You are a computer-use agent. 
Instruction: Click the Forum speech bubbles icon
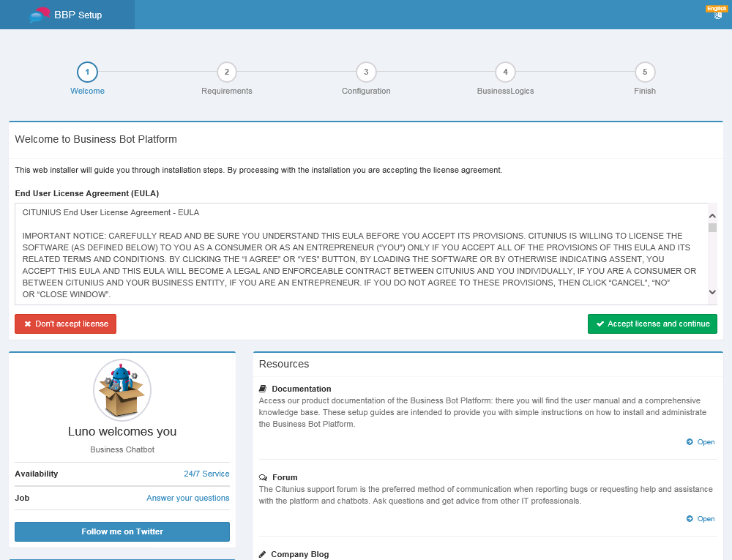[x=264, y=477]
